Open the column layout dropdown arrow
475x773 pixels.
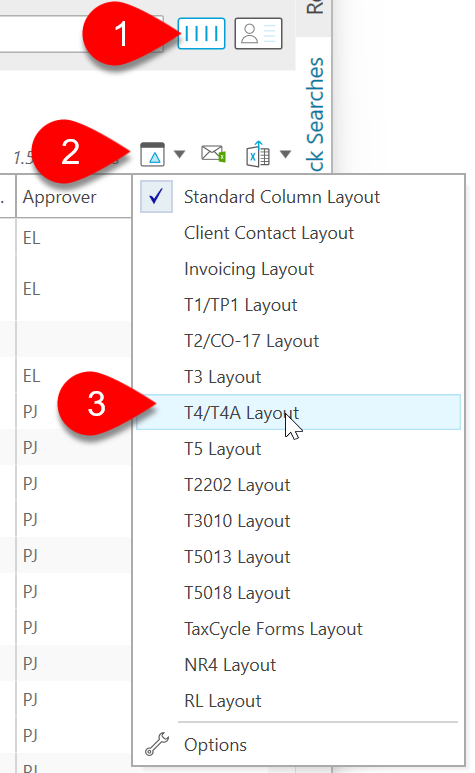(x=180, y=154)
